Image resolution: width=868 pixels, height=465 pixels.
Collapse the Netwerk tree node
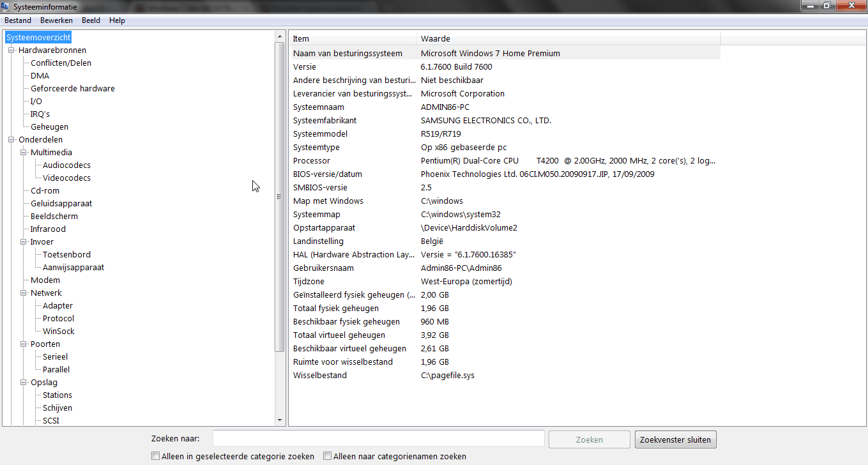24,293
